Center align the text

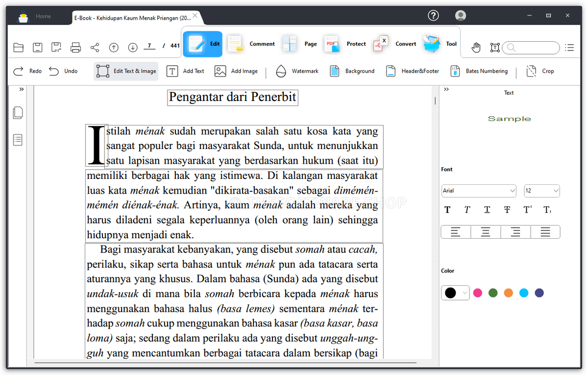pyautogui.click(x=486, y=232)
